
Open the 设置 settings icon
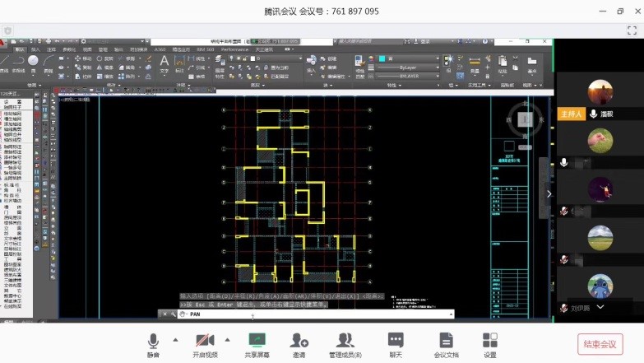[490, 344]
